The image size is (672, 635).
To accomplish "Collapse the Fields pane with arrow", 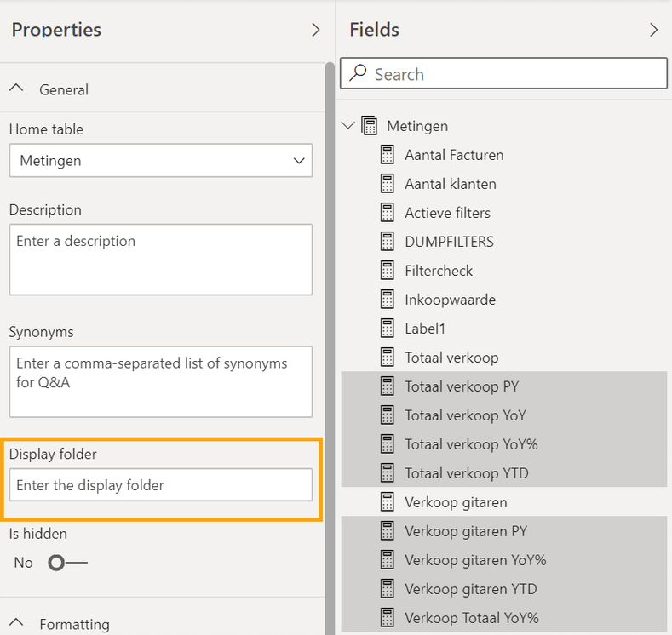I will click(654, 30).
